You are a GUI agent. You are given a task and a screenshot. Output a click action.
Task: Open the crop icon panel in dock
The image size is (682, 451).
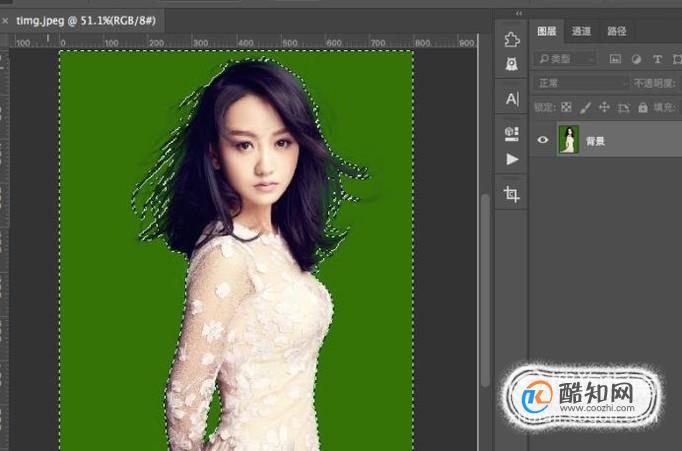coord(512,194)
